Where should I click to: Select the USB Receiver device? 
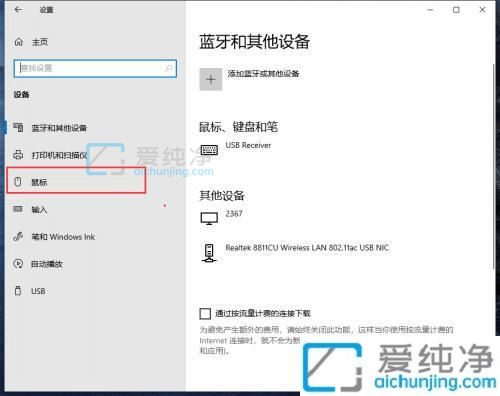tap(248, 145)
